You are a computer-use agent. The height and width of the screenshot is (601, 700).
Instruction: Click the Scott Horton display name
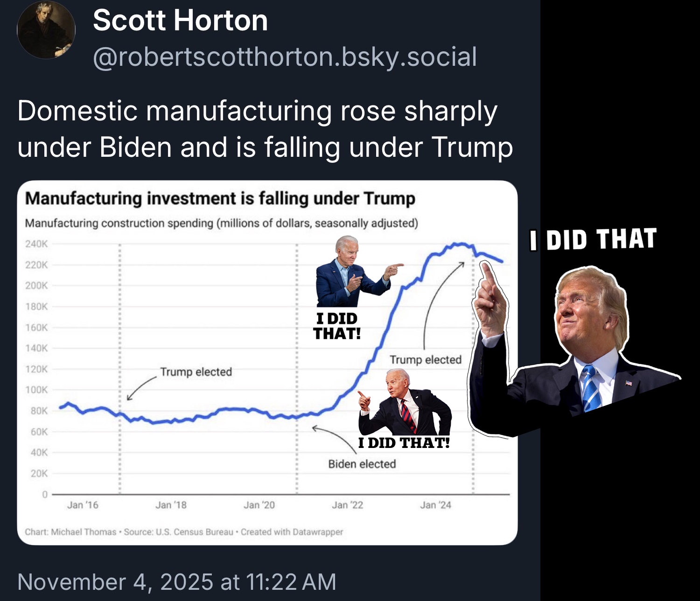pyautogui.click(x=180, y=21)
